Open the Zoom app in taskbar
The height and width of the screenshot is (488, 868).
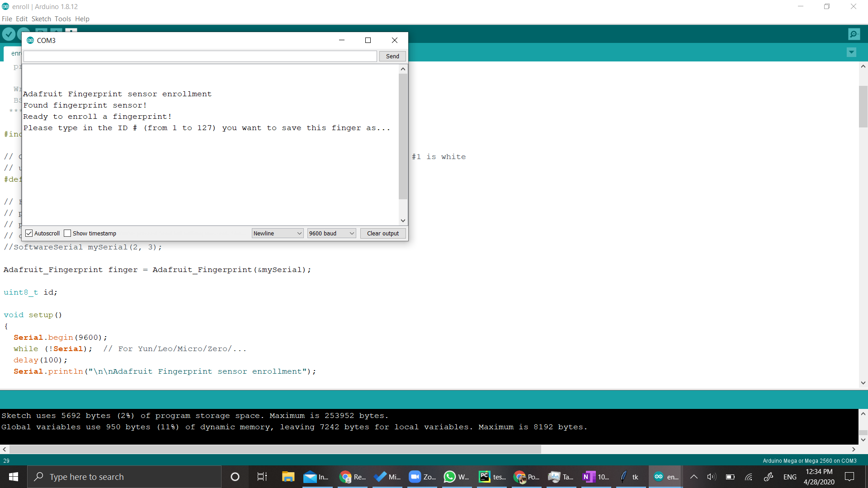pos(422,477)
